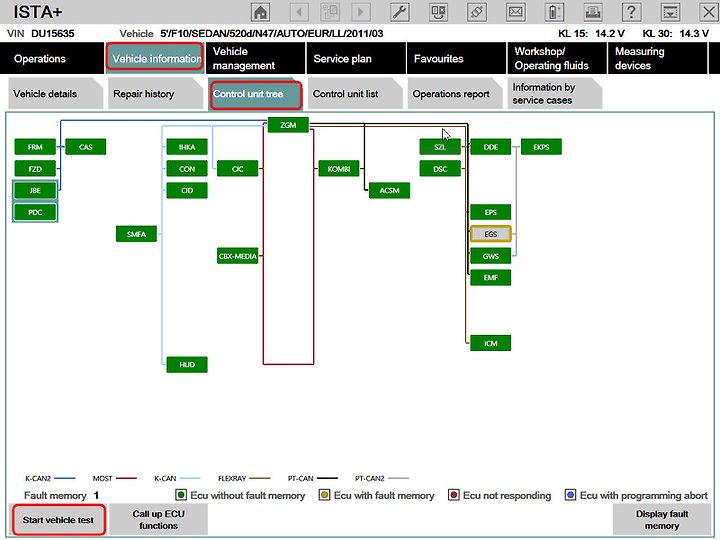Open the wrench settings icon
Viewport: 720px width, 540px height.
[399, 12]
